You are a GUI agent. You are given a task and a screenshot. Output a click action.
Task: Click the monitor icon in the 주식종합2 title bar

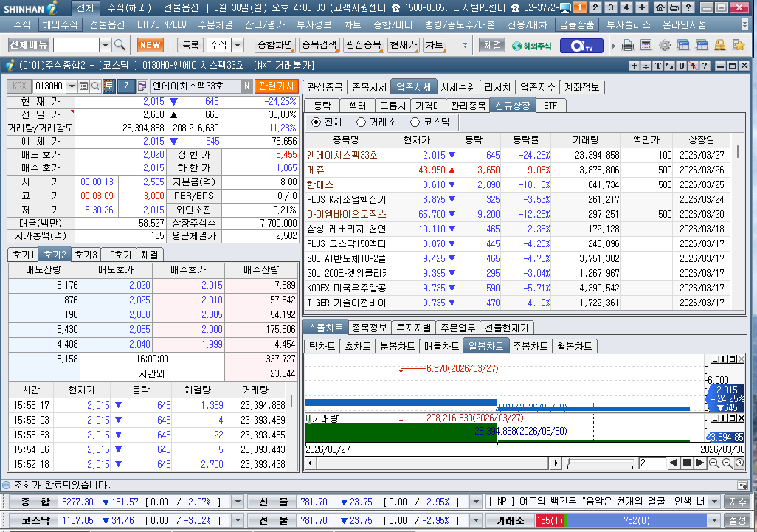(x=646, y=66)
